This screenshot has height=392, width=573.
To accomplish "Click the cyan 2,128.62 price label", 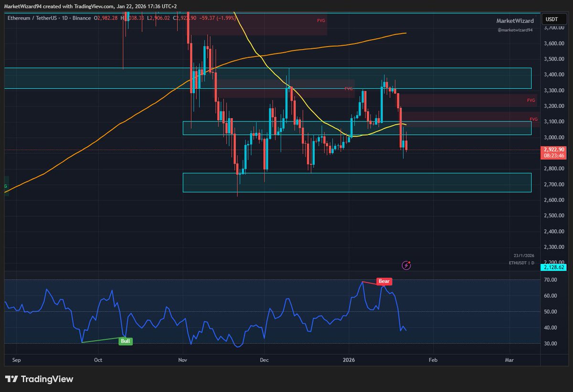I will [554, 268].
